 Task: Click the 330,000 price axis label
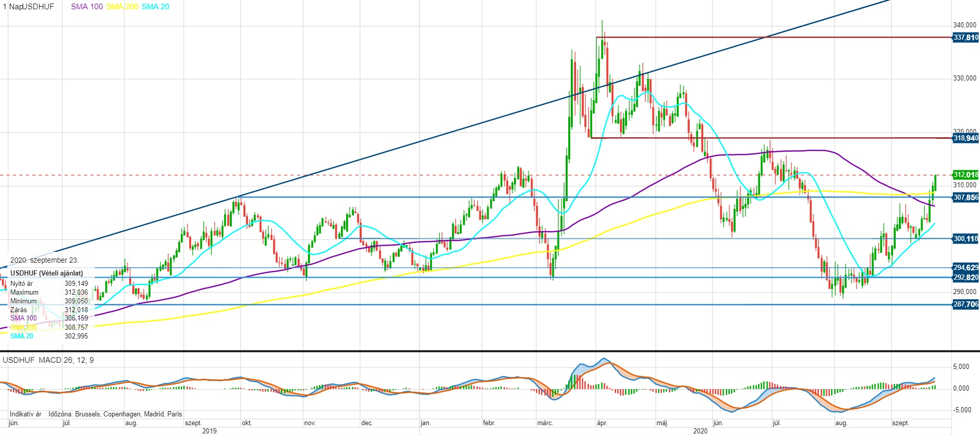pyautogui.click(x=965, y=78)
